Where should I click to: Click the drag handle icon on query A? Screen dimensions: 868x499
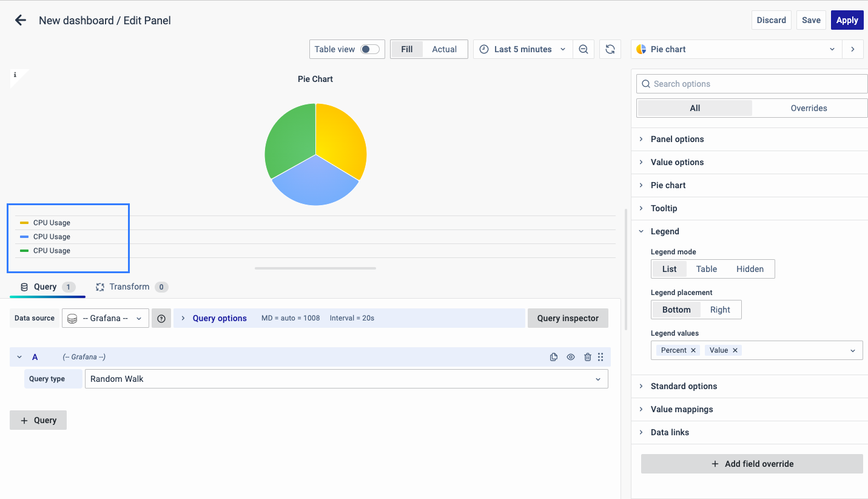(601, 357)
